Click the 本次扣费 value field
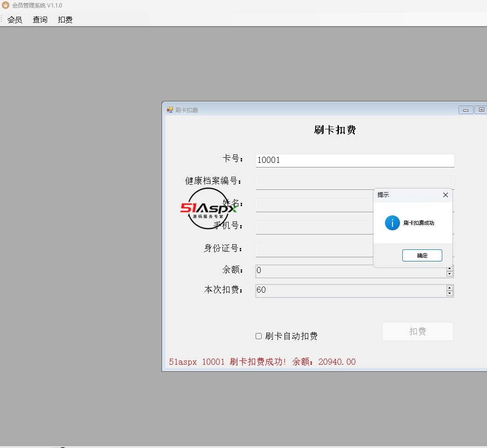The width and height of the screenshot is (487, 448). click(x=350, y=290)
